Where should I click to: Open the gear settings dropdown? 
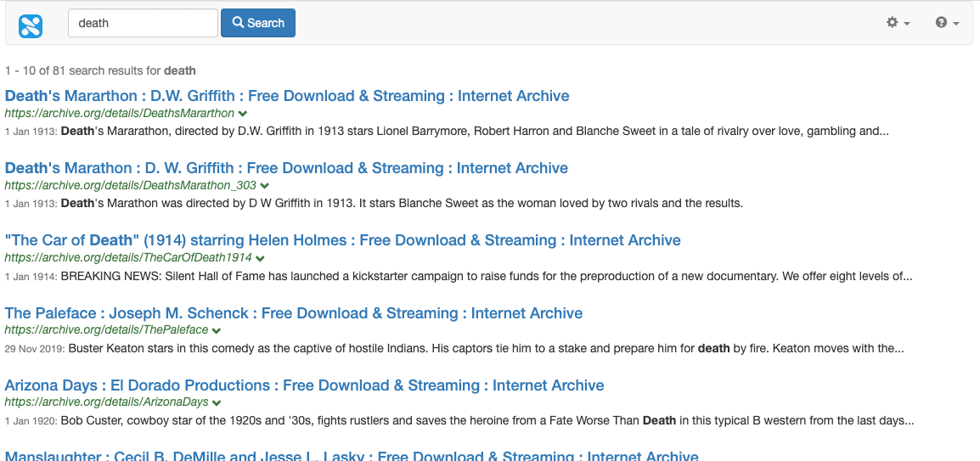(898, 23)
